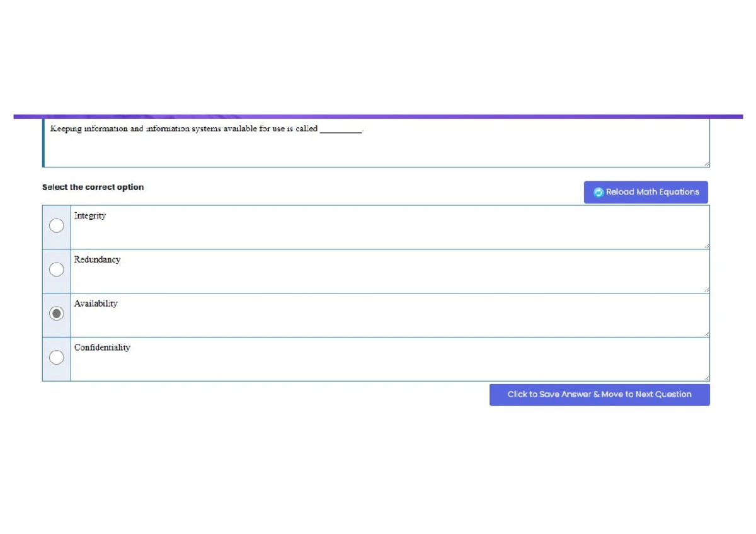The height and width of the screenshot is (534, 756).
Task: Click the Select the correct option label
Action: pyautogui.click(x=93, y=187)
